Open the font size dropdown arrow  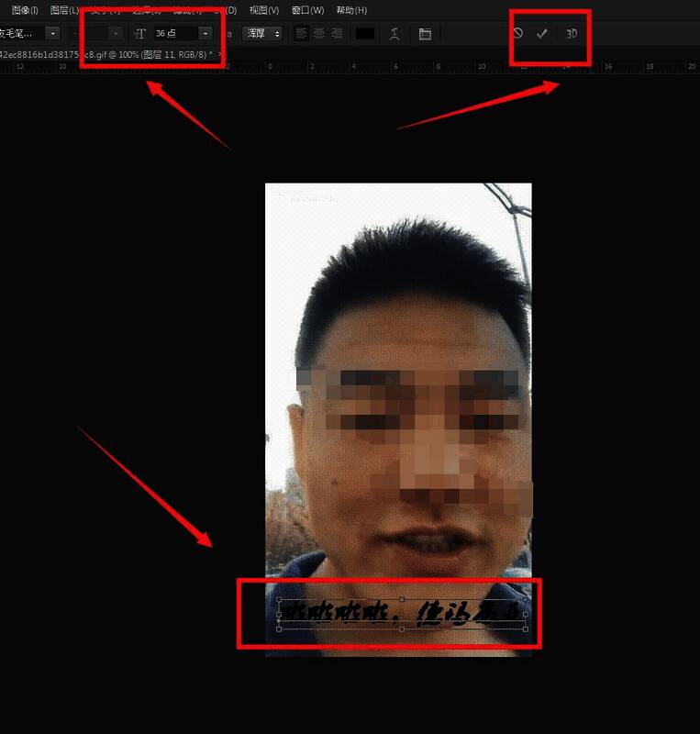[205, 34]
